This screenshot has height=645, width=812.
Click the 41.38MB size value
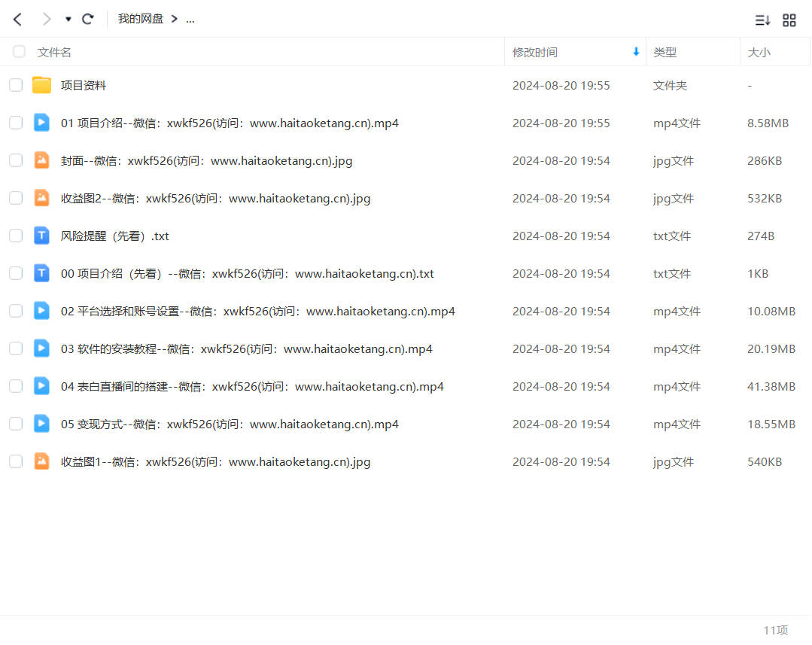pos(771,387)
